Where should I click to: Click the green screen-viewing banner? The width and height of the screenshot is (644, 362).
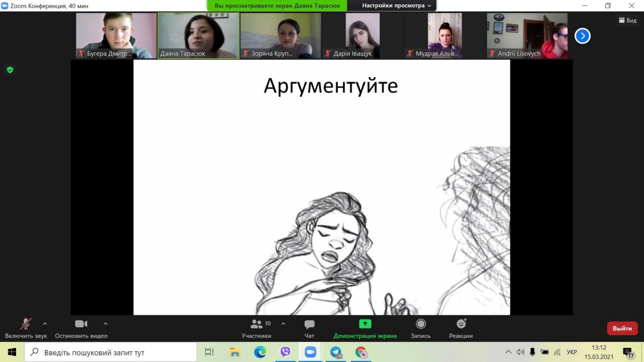pos(277,6)
